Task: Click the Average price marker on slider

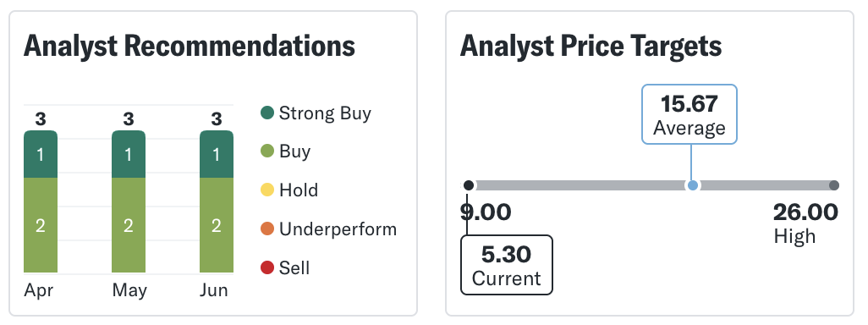Action: pos(692,185)
